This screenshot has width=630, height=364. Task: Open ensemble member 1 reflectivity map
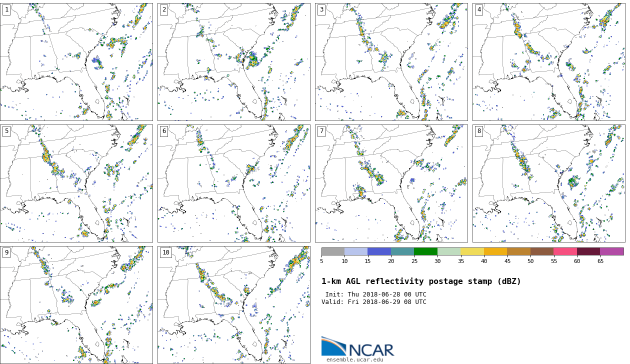[x=76, y=62]
